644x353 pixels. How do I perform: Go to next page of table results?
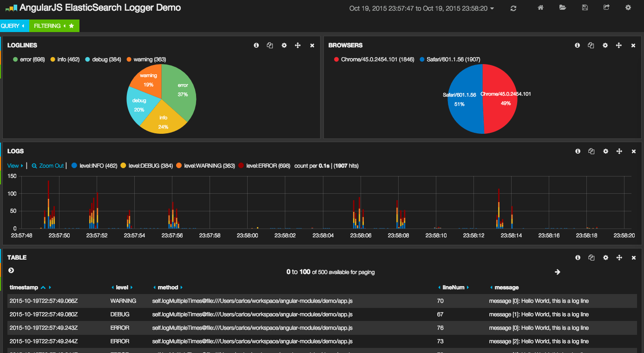[558, 272]
